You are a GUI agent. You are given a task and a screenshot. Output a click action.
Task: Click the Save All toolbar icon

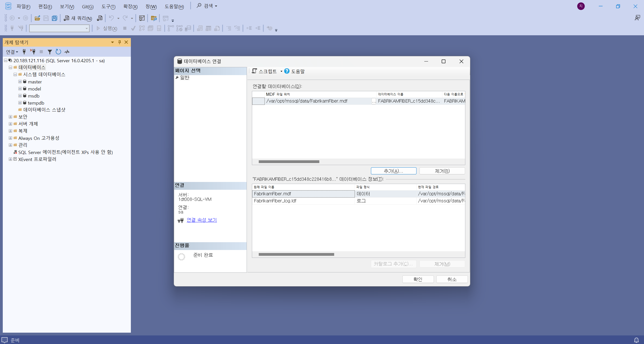(x=54, y=18)
